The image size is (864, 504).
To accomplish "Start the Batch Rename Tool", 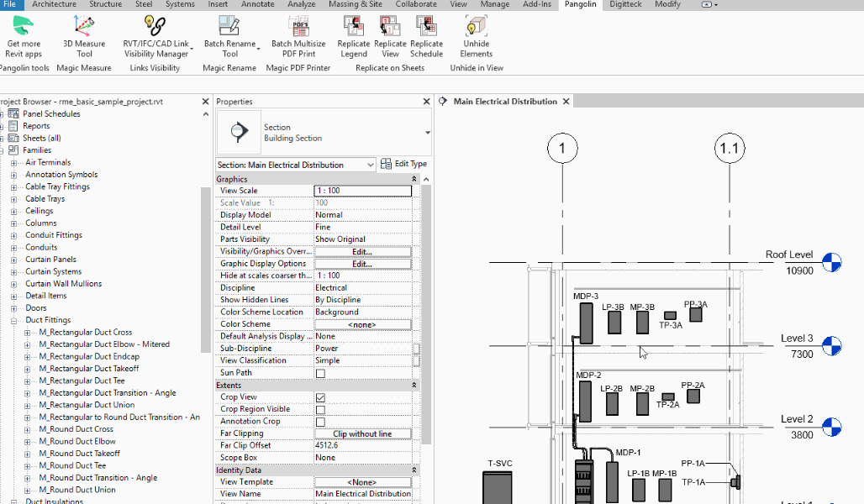I will (229, 26).
